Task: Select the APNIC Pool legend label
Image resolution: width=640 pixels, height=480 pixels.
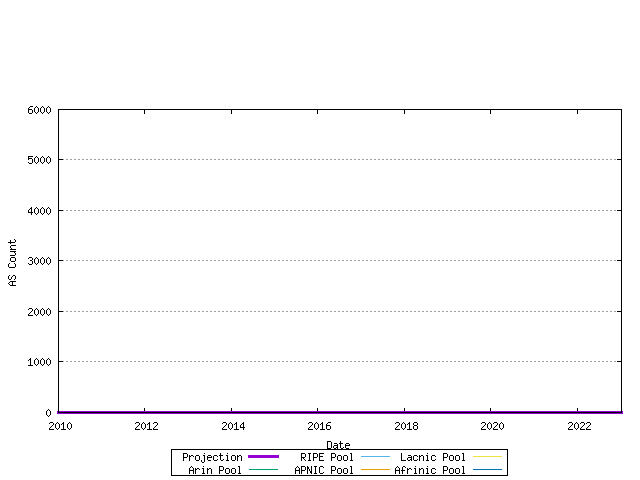Action: tap(324, 470)
